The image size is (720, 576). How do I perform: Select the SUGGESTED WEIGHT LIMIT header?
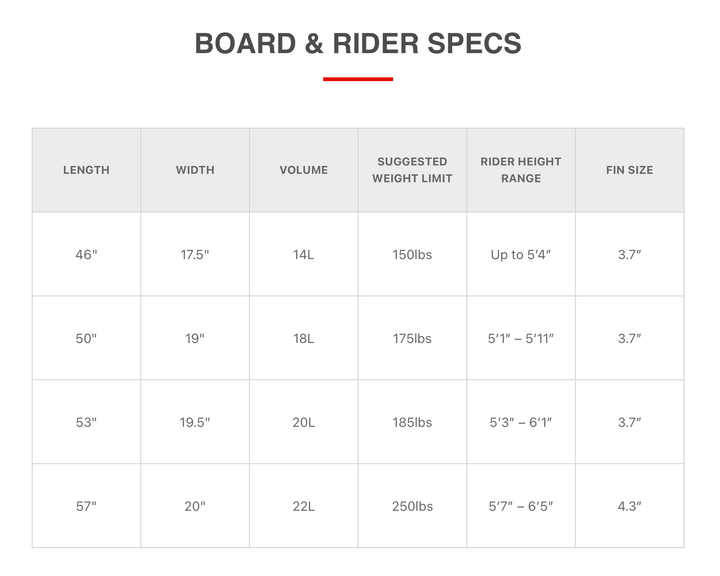(x=412, y=170)
